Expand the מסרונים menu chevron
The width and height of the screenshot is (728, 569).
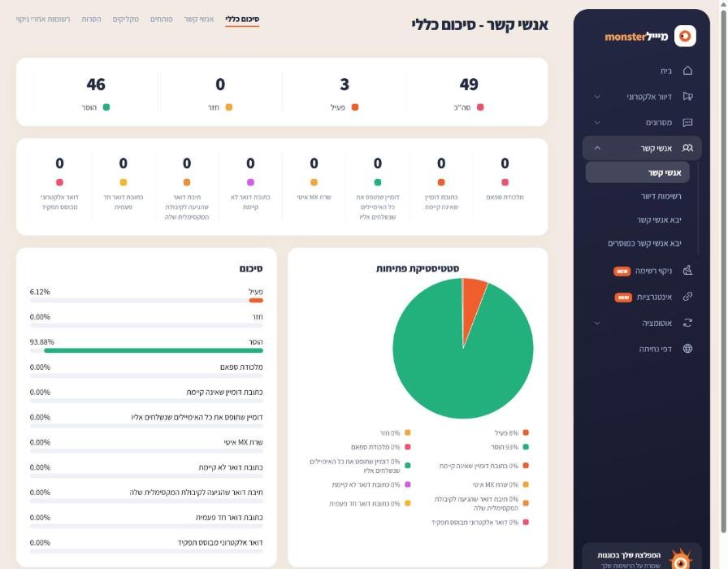(x=597, y=123)
